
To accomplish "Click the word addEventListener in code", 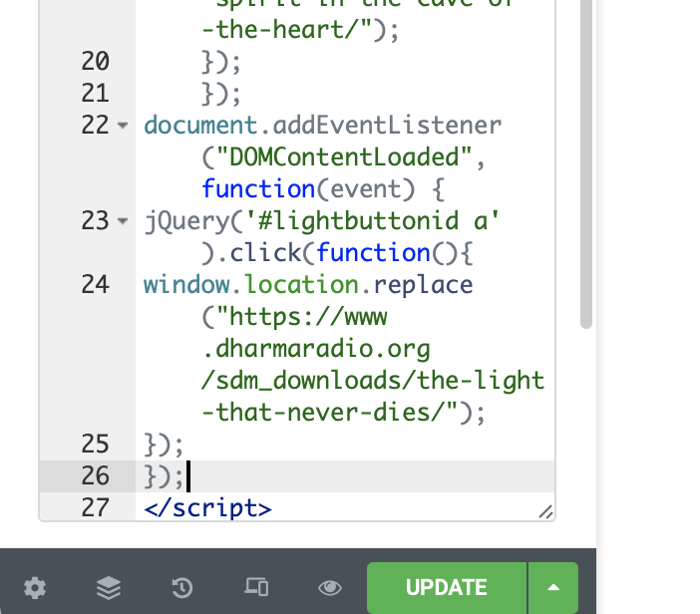I will tap(387, 126).
